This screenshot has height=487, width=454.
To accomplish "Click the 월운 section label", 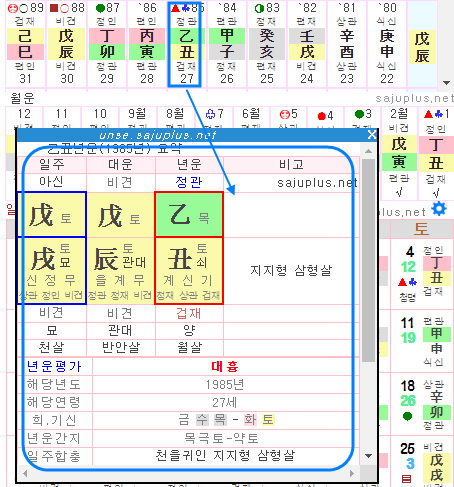I will 22,98.
